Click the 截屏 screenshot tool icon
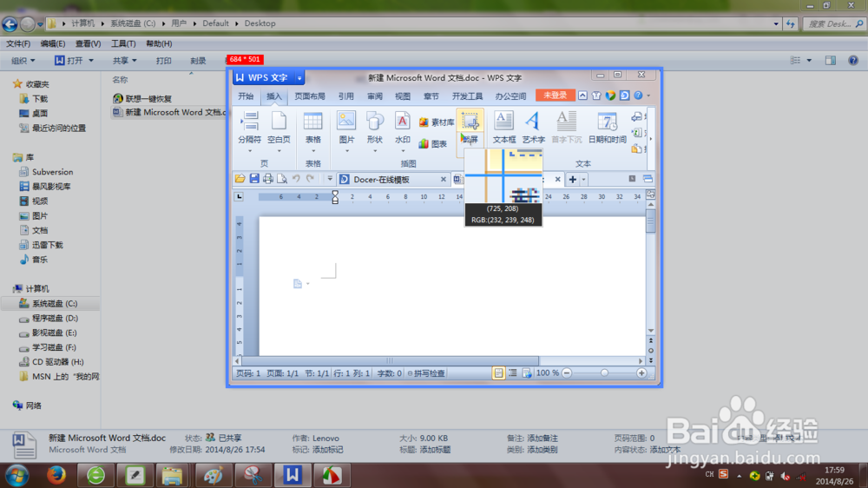Viewport: 868px width, 488px height. [470, 121]
